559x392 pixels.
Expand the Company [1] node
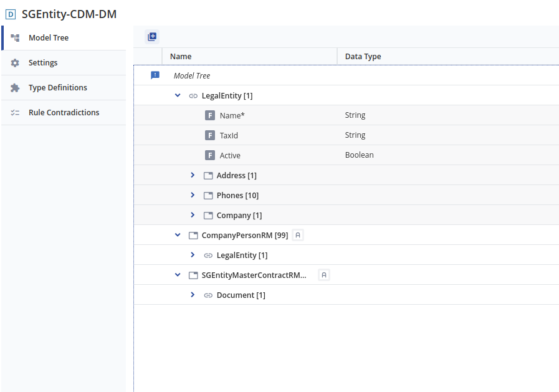coord(193,215)
